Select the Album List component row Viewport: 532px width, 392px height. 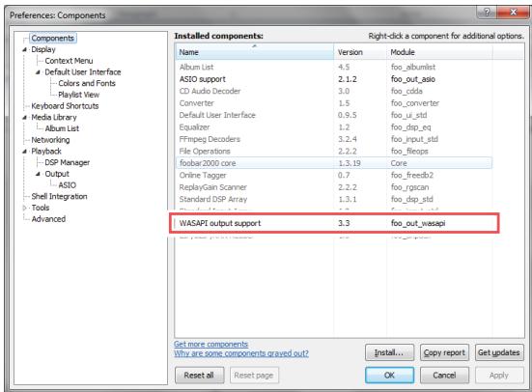coord(334,68)
